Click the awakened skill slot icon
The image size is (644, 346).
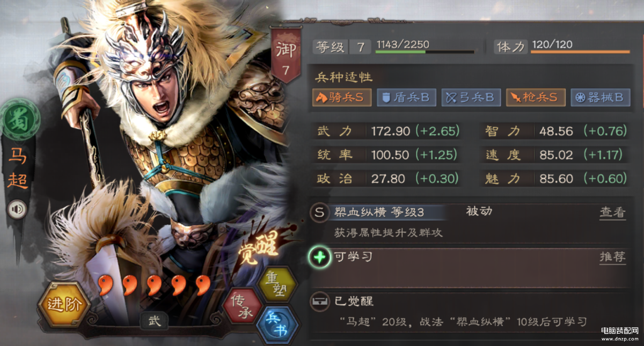319,301
